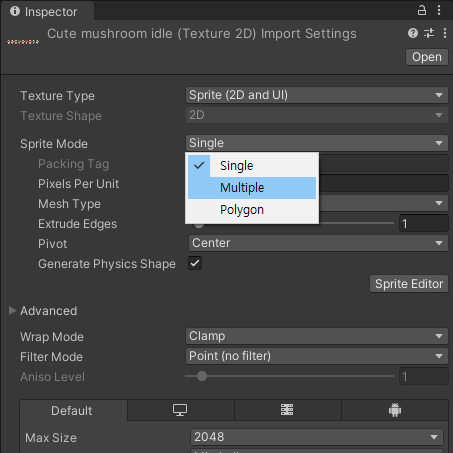Click the Pixels Per Unit label

coord(78,184)
